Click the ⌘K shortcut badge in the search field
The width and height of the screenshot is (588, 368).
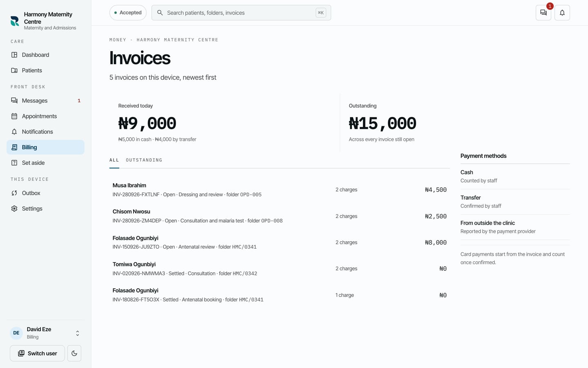click(x=321, y=13)
